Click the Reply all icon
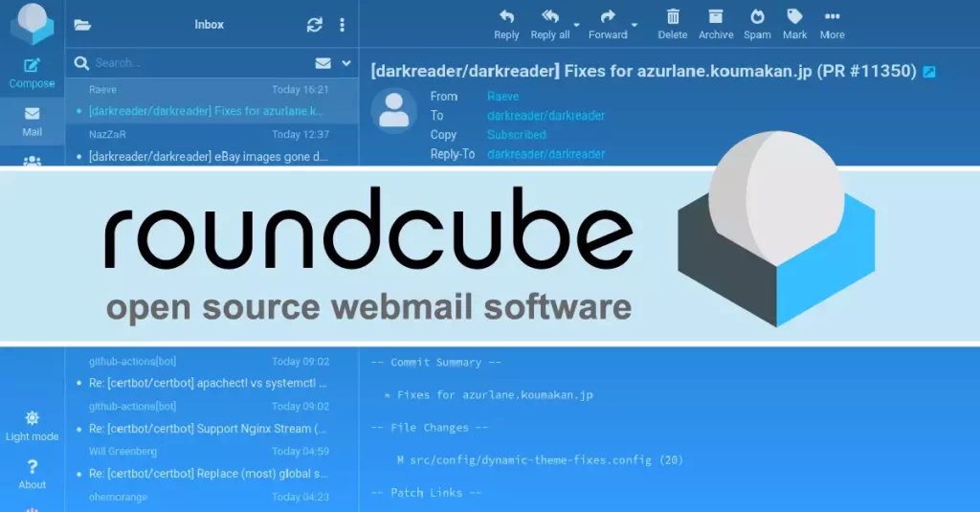 tap(550, 17)
